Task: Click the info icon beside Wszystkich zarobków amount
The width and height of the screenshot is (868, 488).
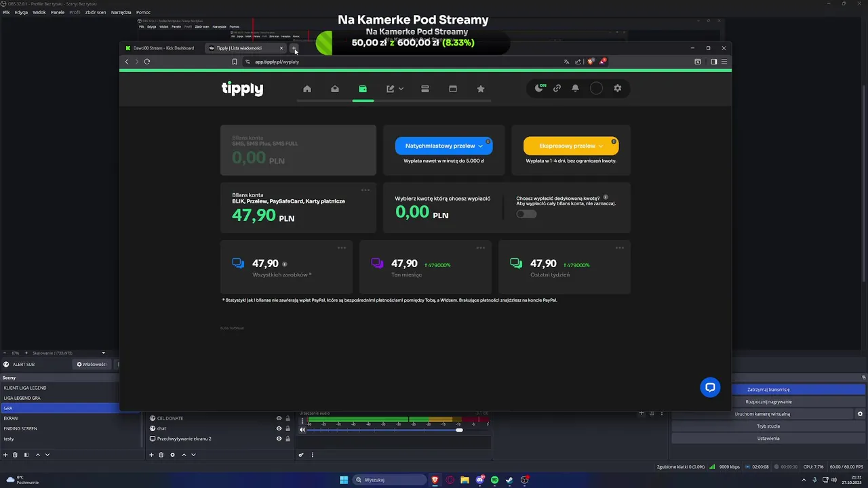Action: coord(284,264)
